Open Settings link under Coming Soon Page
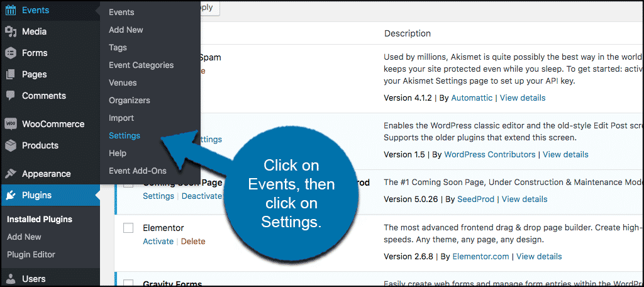This screenshot has width=644, height=287. [x=158, y=196]
